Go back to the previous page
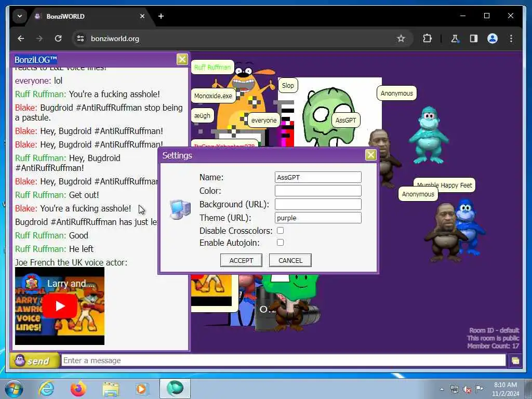The image size is (532, 399). click(x=21, y=38)
